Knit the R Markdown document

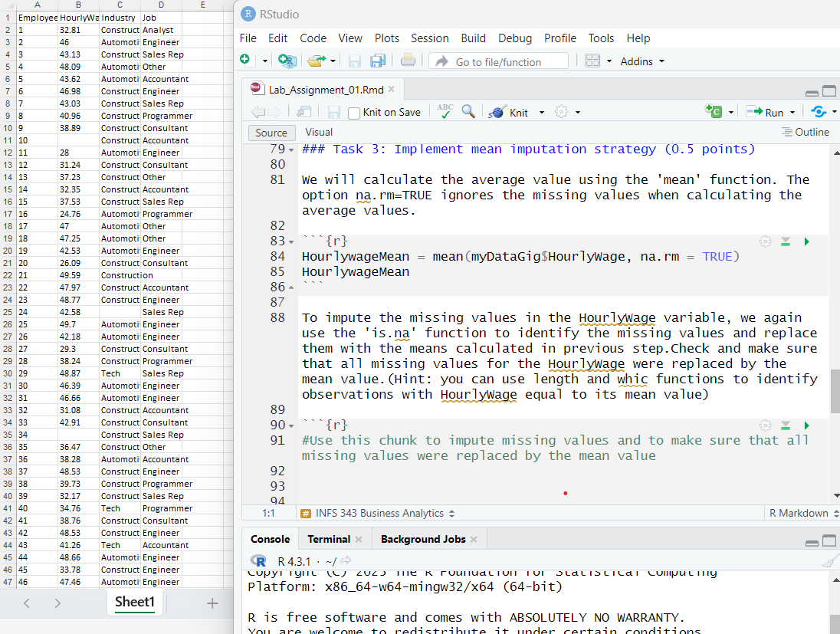[x=510, y=111]
